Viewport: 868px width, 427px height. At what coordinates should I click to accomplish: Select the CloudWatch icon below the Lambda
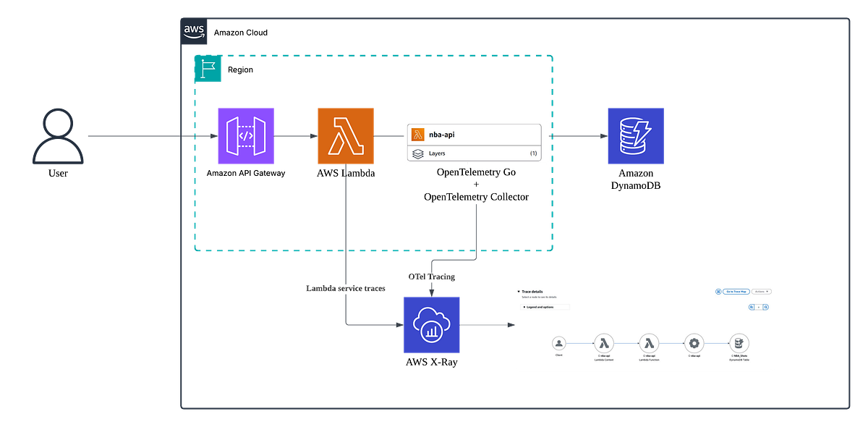click(x=432, y=326)
